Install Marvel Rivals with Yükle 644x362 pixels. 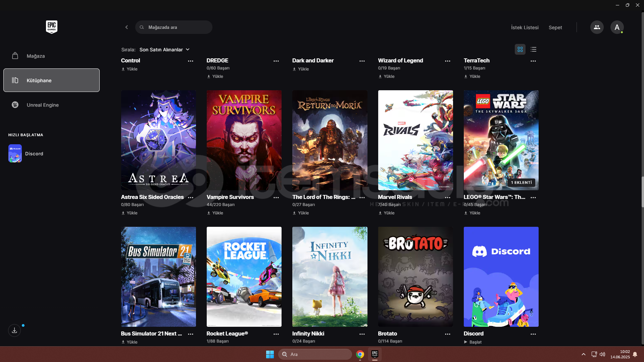tap(387, 213)
